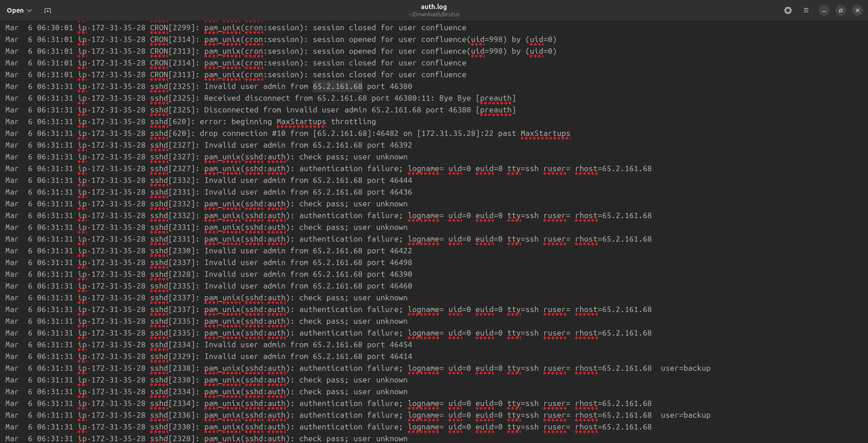Screen dimensions: 868x443
Task: Click the sshd[2334] 'check pass; user unknown' line
Action: click(207, 392)
